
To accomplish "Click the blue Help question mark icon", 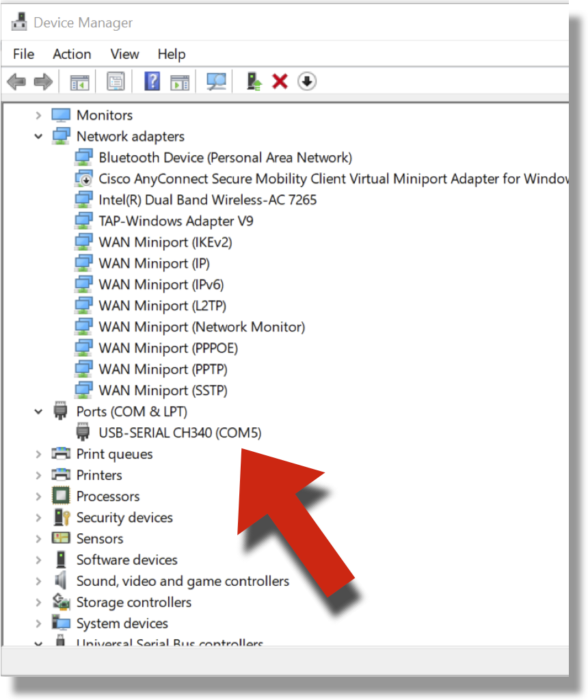I will point(152,82).
